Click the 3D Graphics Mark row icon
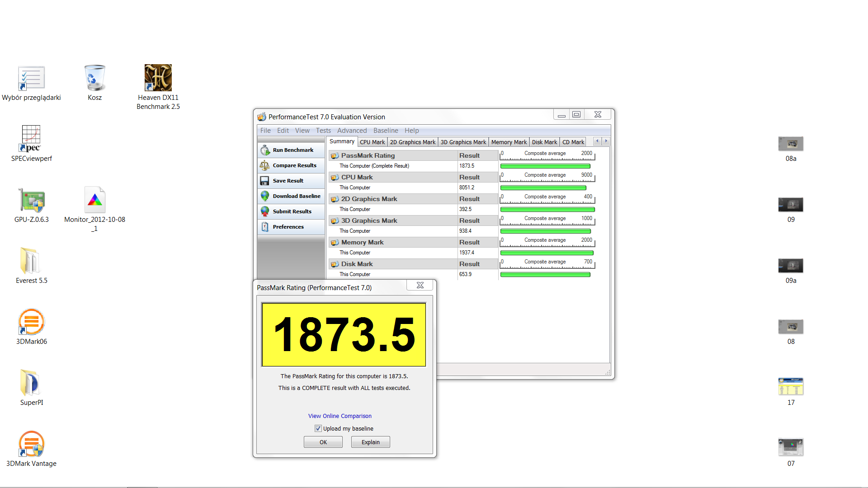868x488 pixels. 335,221
